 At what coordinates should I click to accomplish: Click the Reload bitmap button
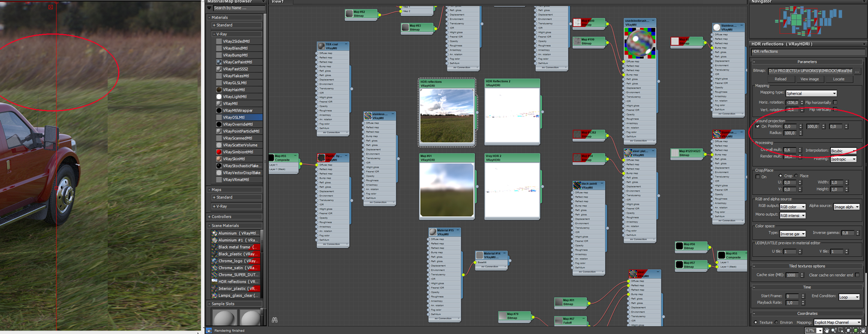pos(780,79)
